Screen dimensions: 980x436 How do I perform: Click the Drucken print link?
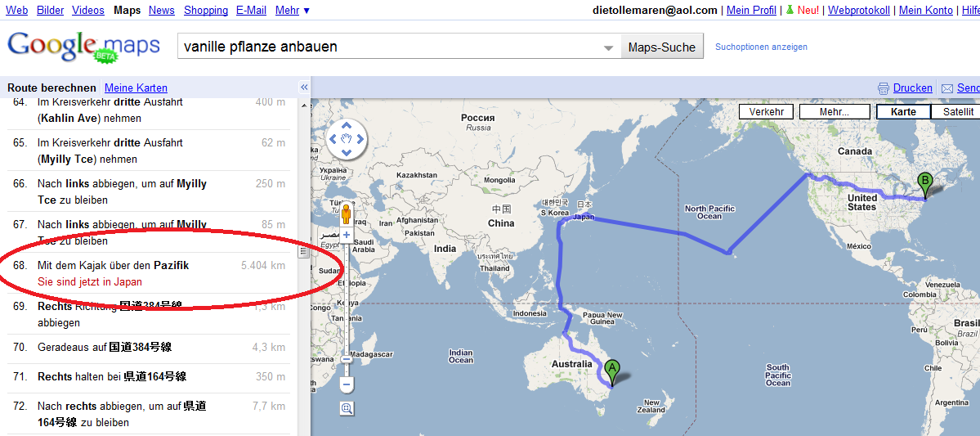click(x=912, y=88)
